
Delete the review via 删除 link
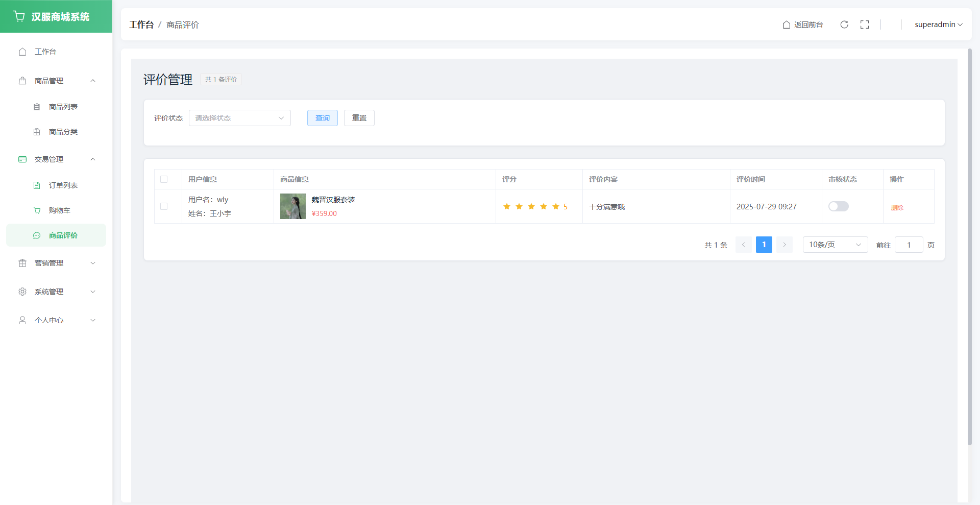(x=897, y=207)
